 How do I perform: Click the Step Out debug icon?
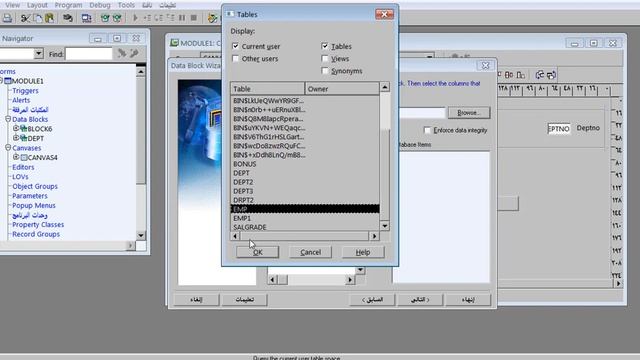click(x=170, y=18)
